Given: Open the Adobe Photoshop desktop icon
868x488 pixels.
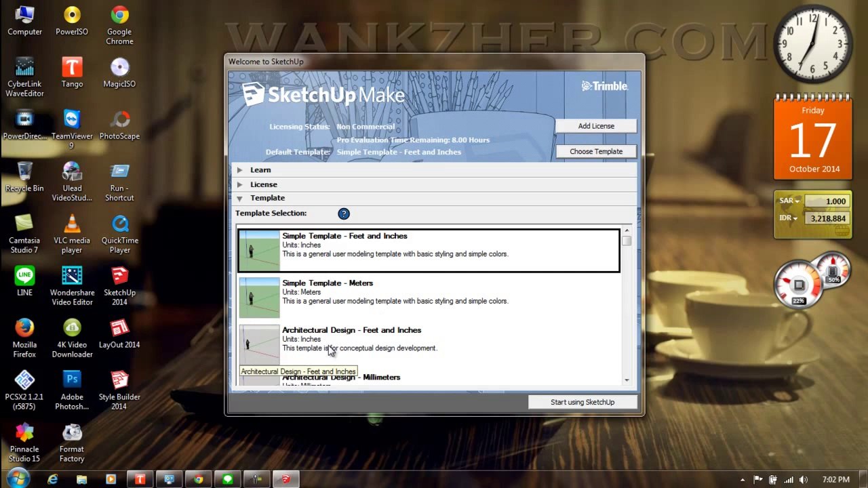Looking at the screenshot, I should [72, 391].
